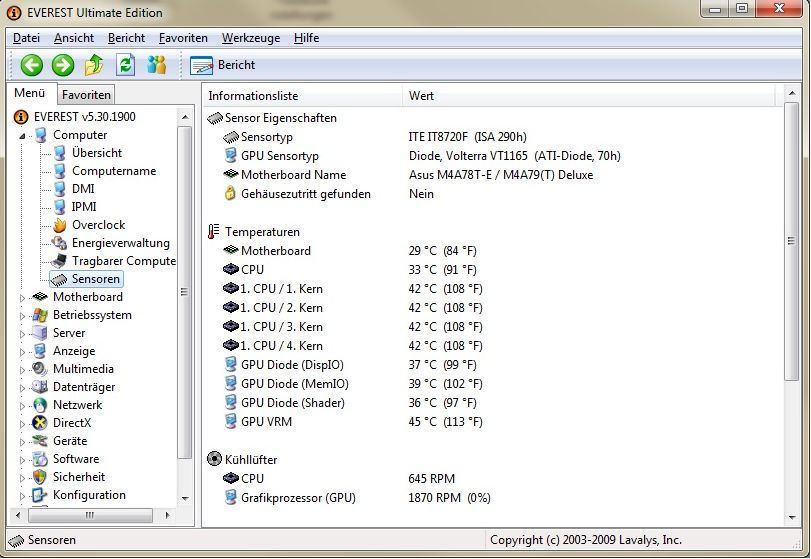Expand the Motherboard tree node
811x559 pixels.
click(22, 298)
